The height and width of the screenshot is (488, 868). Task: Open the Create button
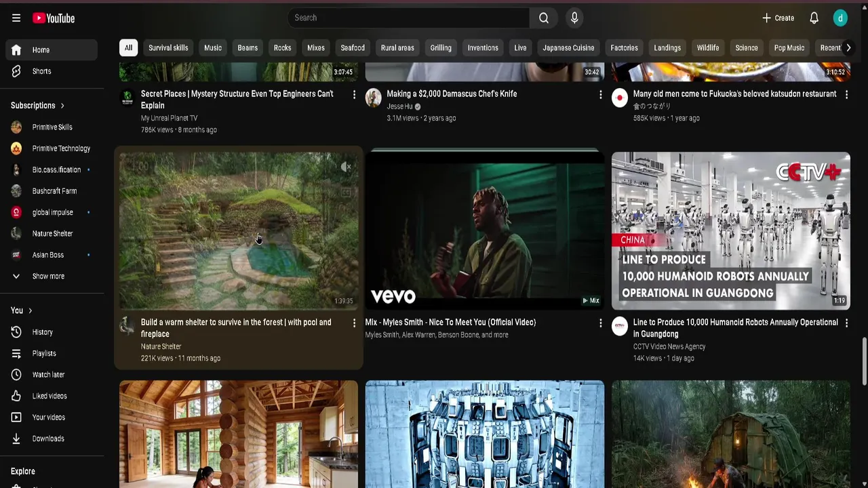click(x=778, y=18)
